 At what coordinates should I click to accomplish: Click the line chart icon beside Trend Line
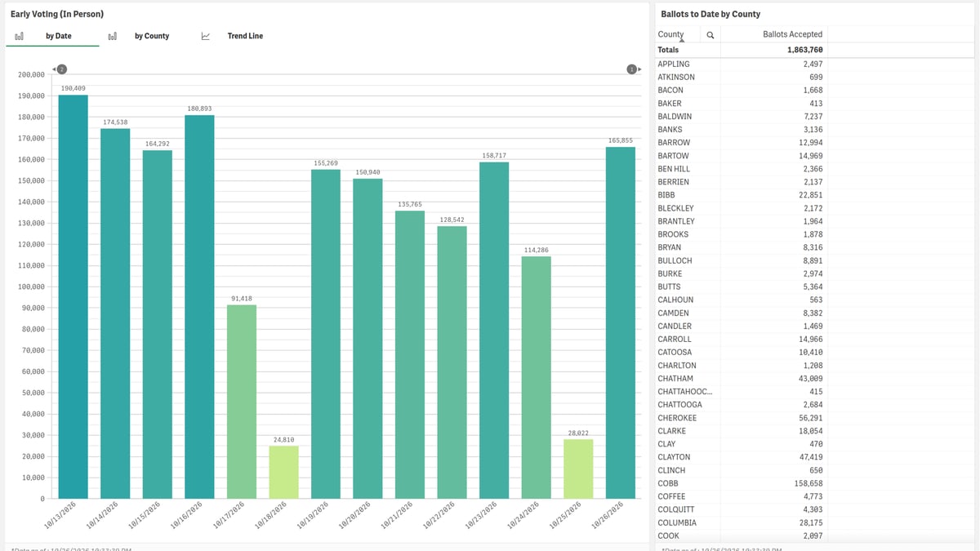[x=206, y=36]
